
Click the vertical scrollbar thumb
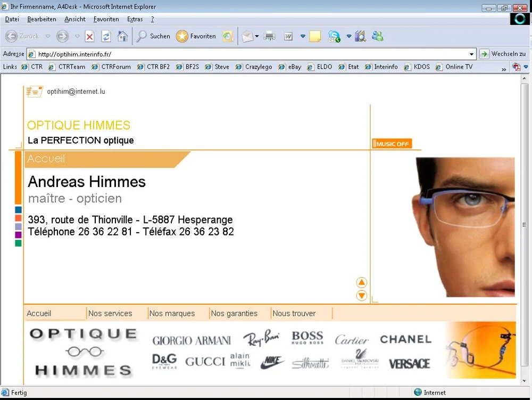click(x=524, y=224)
